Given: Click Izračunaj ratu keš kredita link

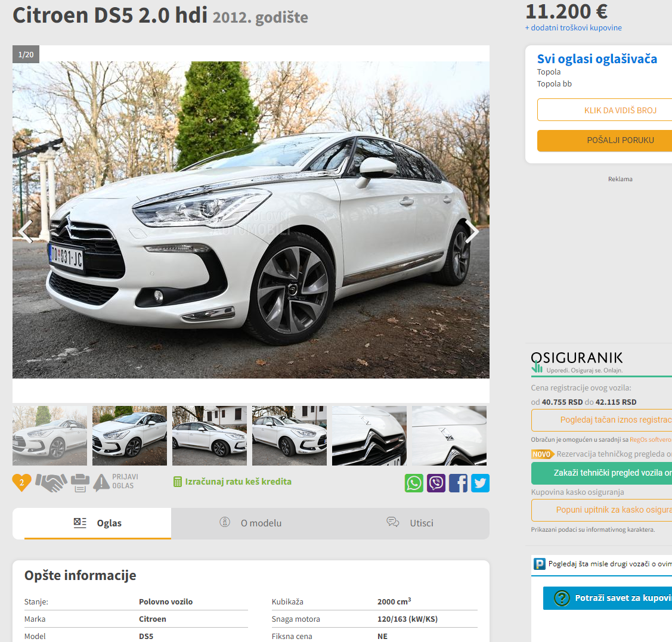Looking at the screenshot, I should click(x=238, y=482).
